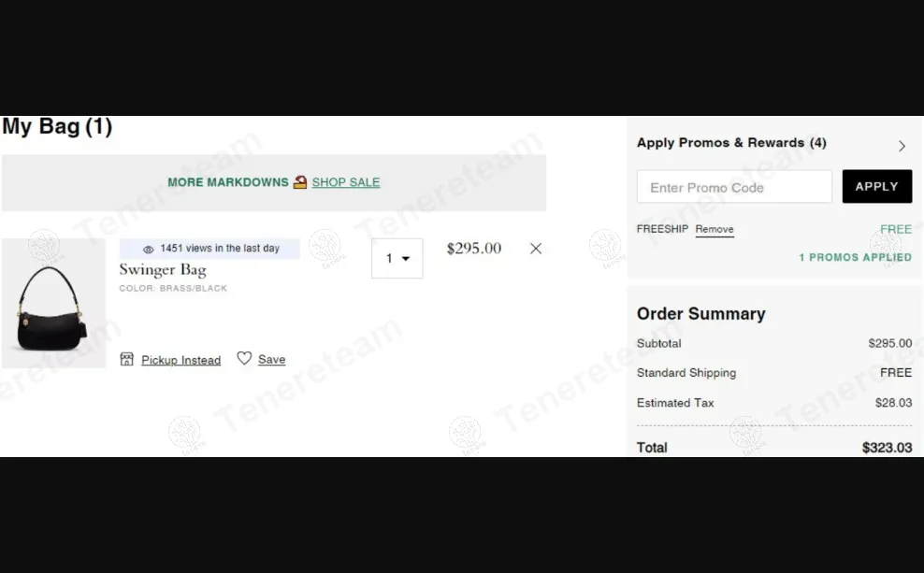
Task: Click the 1 PROMOS APPLIED text
Action: (x=855, y=257)
